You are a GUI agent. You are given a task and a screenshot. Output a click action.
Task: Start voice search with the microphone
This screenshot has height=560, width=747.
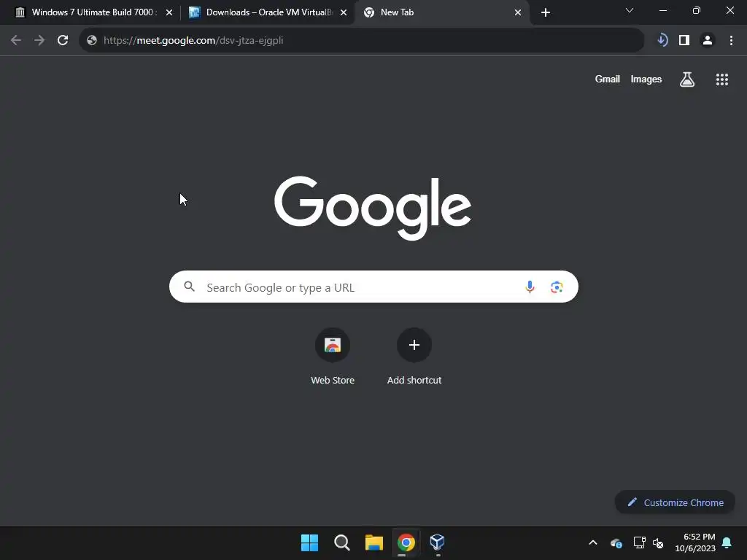[530, 287]
